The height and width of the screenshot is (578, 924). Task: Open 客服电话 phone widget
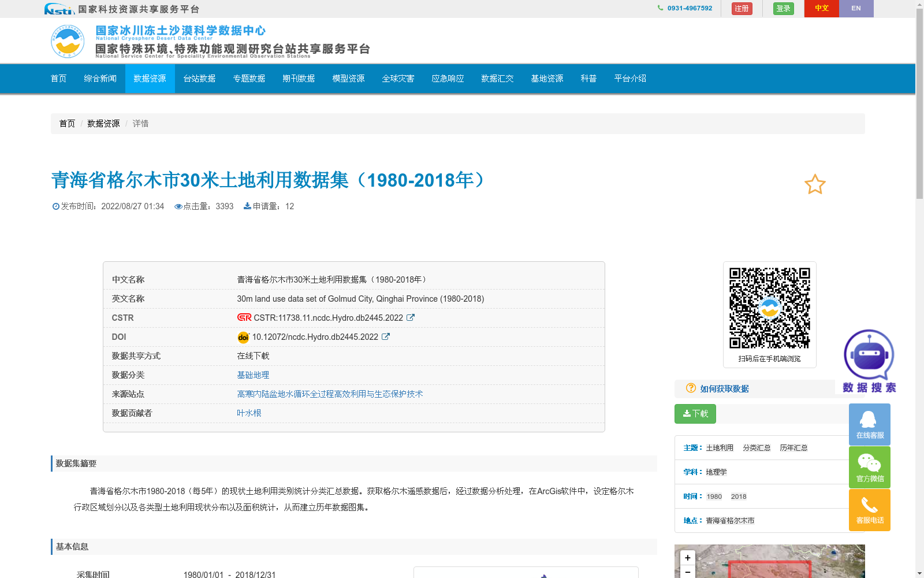click(870, 510)
